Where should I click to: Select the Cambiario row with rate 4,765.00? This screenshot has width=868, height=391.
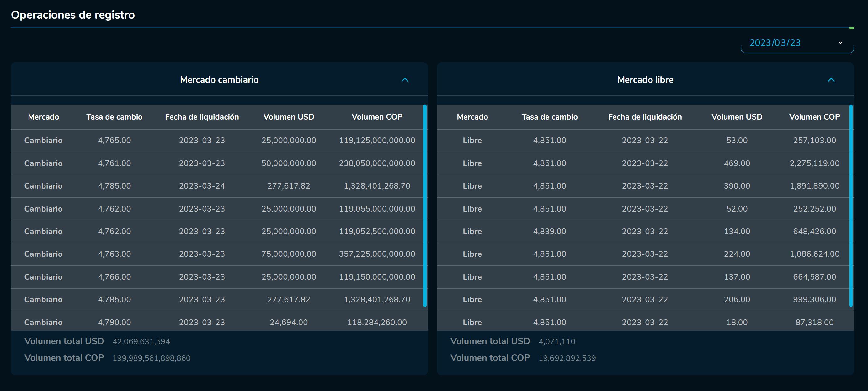point(114,141)
